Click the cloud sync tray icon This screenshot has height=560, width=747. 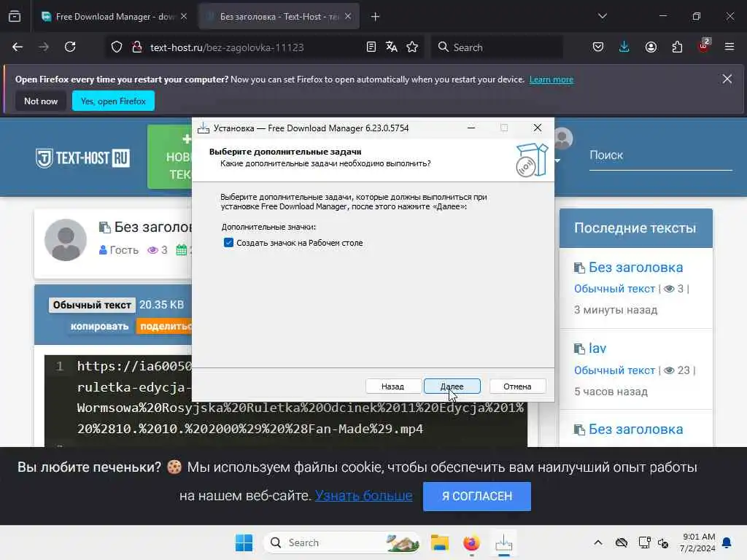click(x=622, y=542)
